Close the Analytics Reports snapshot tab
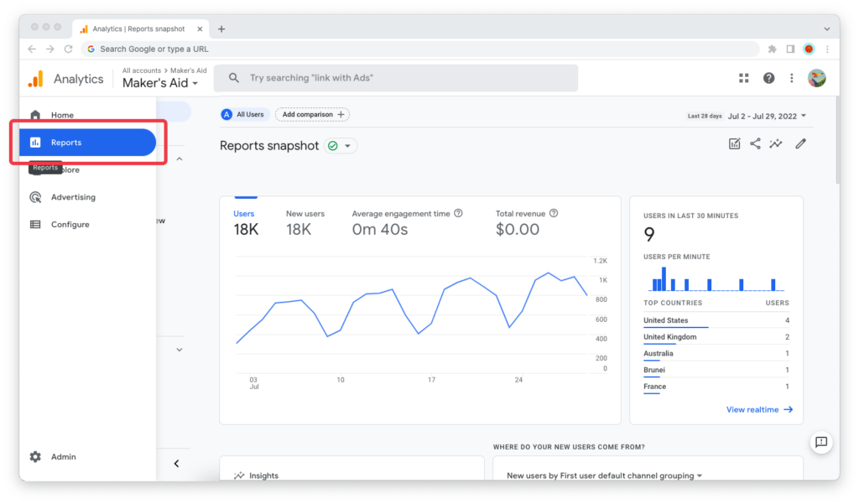Screen dimensions: 859x504 200,29
